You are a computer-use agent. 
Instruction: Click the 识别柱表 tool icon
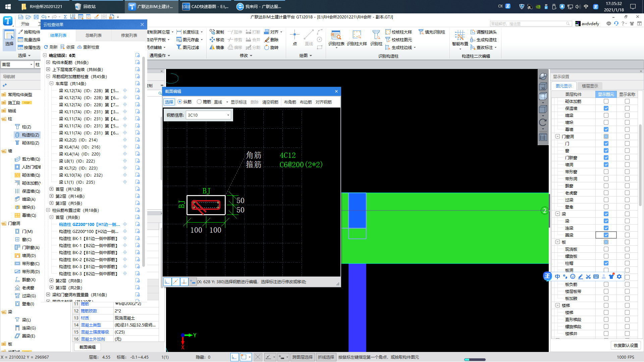[336, 35]
